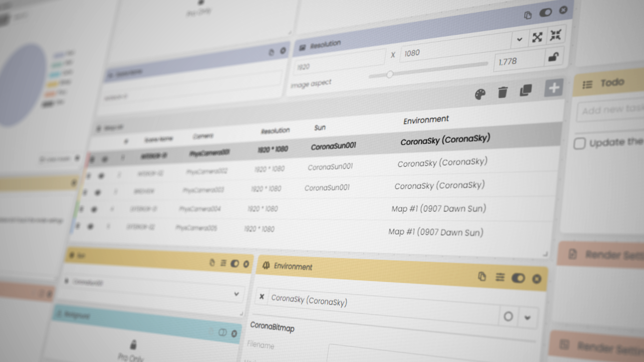
Task: Click the expand-view arrows icon near the Resolution panel
Action: tap(537, 38)
